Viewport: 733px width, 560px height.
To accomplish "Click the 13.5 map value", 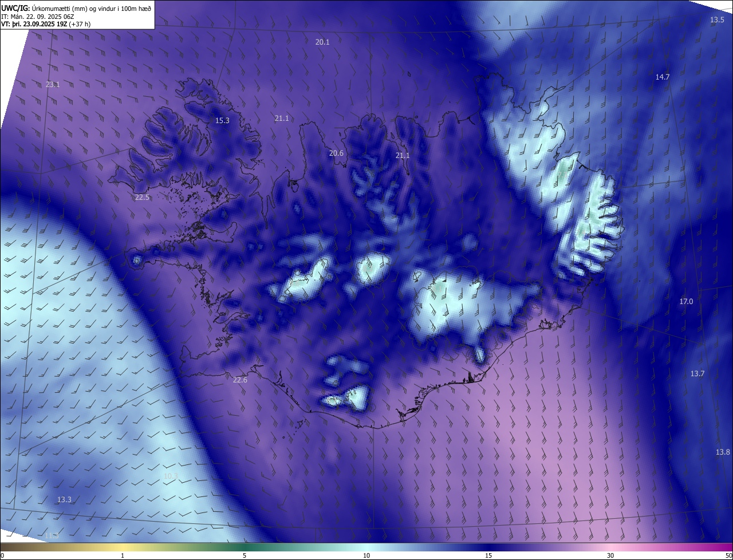I will coord(717,20).
